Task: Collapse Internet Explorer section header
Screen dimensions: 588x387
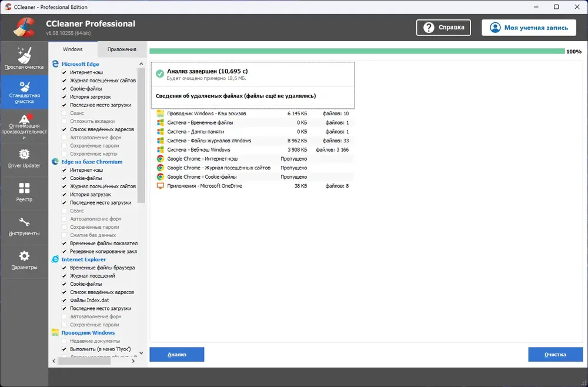Action: pos(83,259)
